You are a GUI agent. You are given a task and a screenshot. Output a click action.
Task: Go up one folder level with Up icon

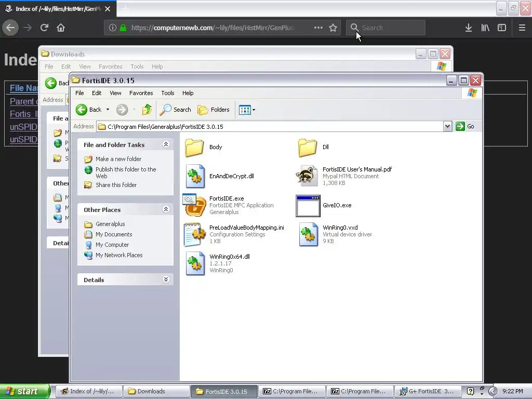(147, 110)
